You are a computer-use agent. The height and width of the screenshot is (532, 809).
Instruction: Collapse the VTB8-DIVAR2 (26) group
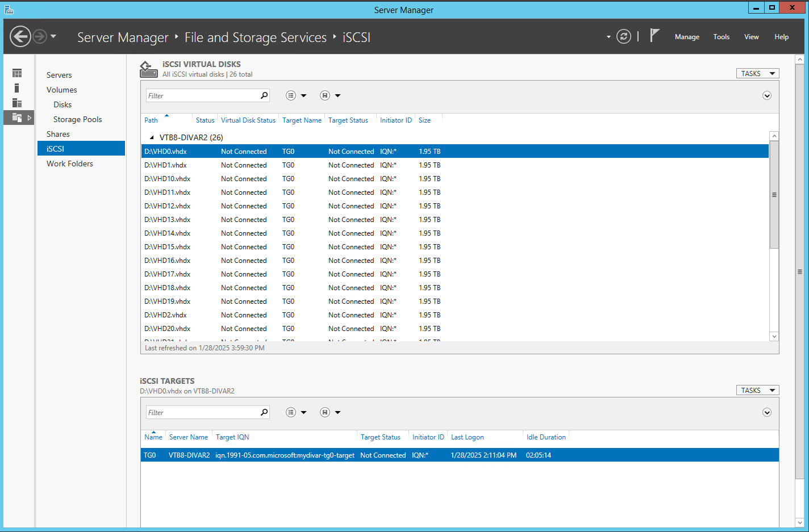coord(152,137)
